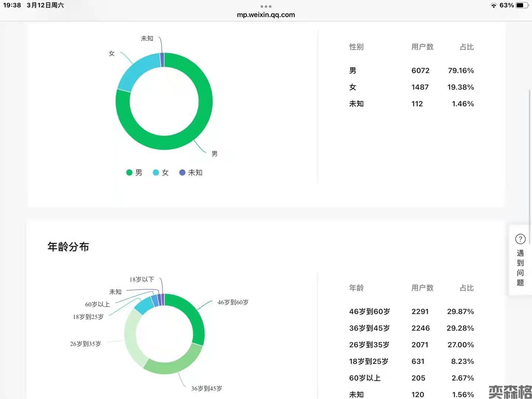This screenshot has height=399, width=532.
Task: Click the mp.weixin.qq.com address bar
Action: (x=266, y=15)
